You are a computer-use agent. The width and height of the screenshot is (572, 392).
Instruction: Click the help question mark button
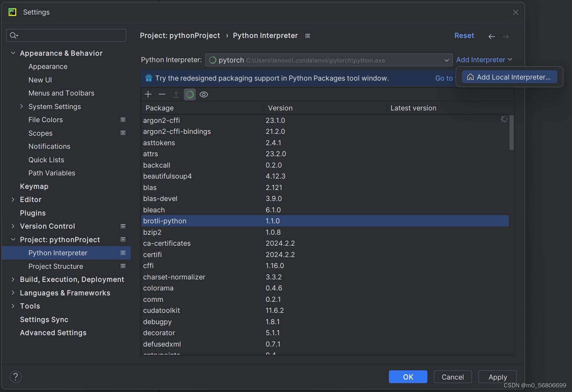click(x=16, y=377)
